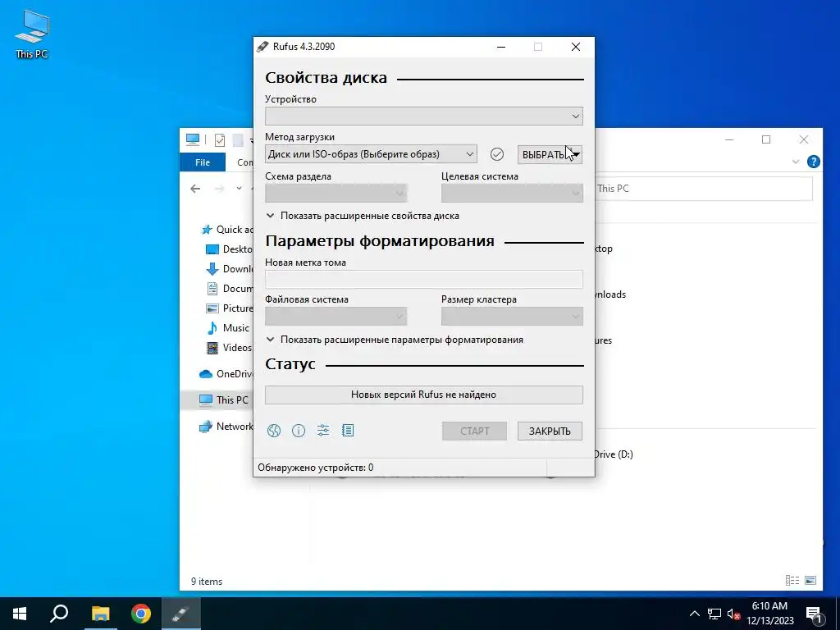840x630 pixels.
Task: Expand Показать расширенные свойства диска
Action: click(363, 216)
